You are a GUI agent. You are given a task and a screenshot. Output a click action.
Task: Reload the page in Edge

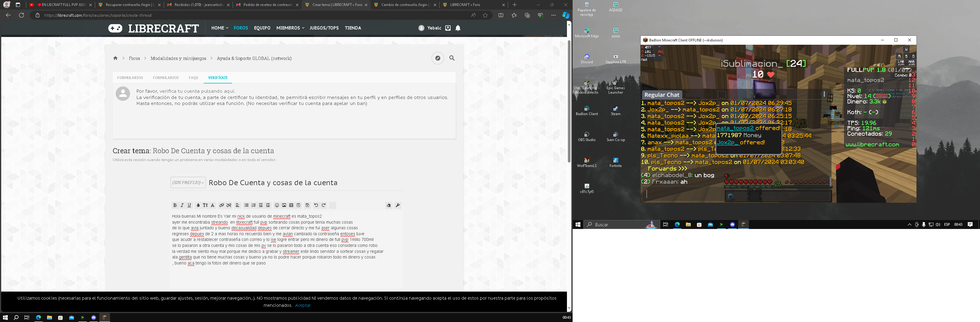coord(21,15)
